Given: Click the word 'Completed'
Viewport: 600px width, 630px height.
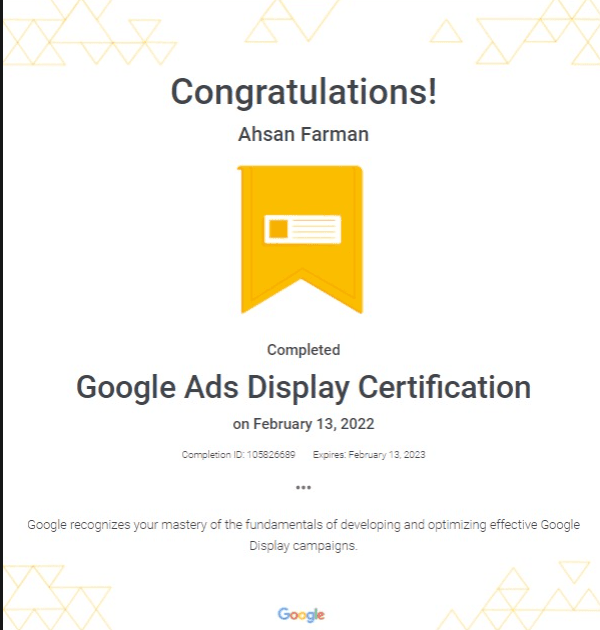Looking at the screenshot, I should click(x=303, y=350).
